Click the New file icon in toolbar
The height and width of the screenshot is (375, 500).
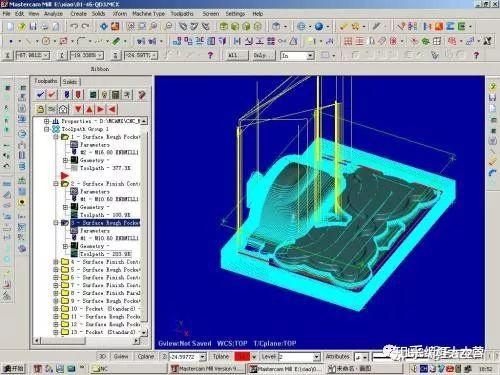[10, 26]
